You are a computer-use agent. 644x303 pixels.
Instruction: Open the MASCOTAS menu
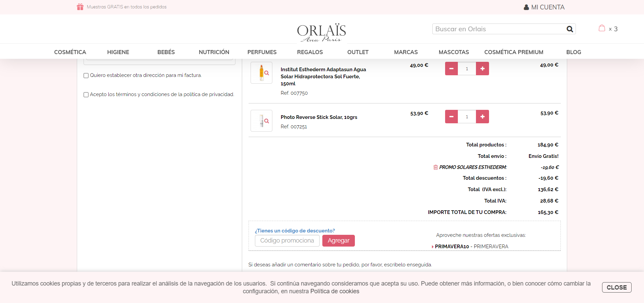tap(454, 52)
